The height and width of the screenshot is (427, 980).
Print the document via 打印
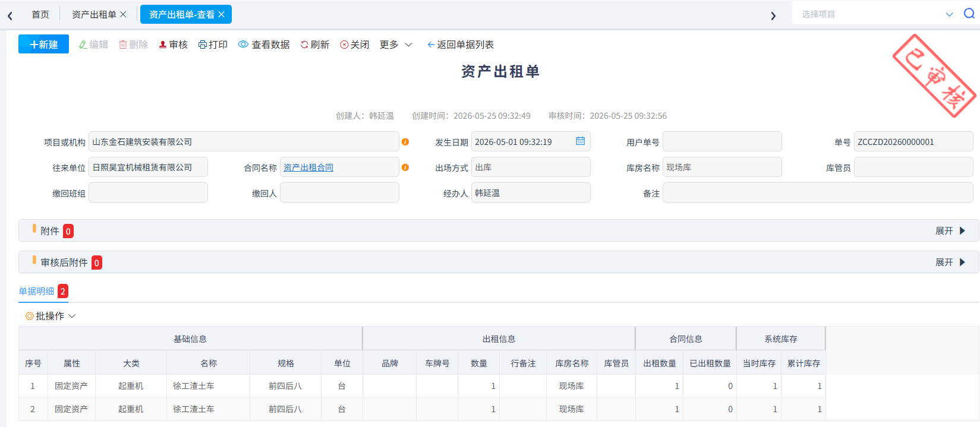213,45
